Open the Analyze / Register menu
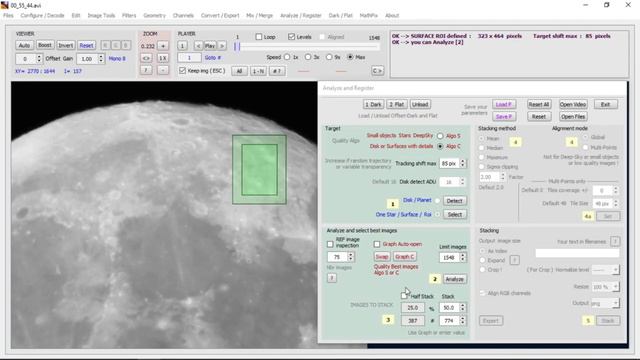640x360 pixels. tap(301, 16)
